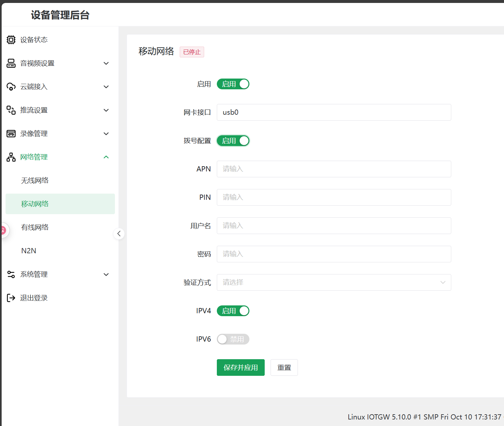Collapse the sidebar with the arrow handle

(119, 233)
